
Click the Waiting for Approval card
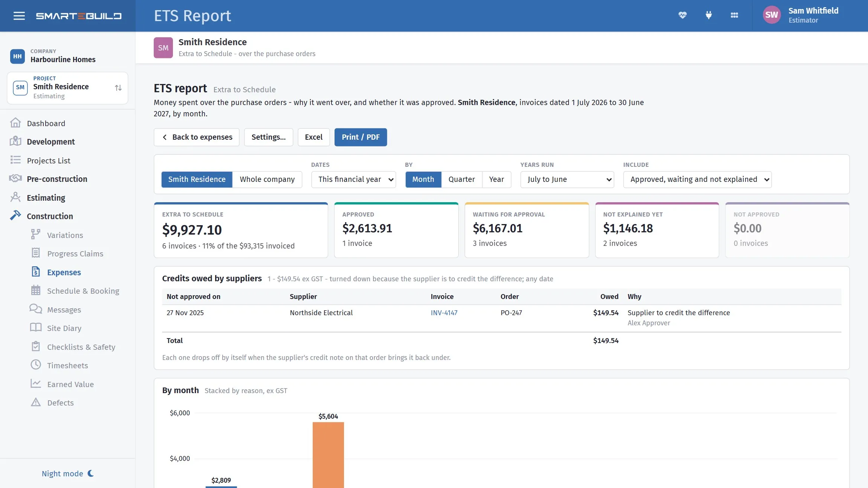click(x=527, y=230)
